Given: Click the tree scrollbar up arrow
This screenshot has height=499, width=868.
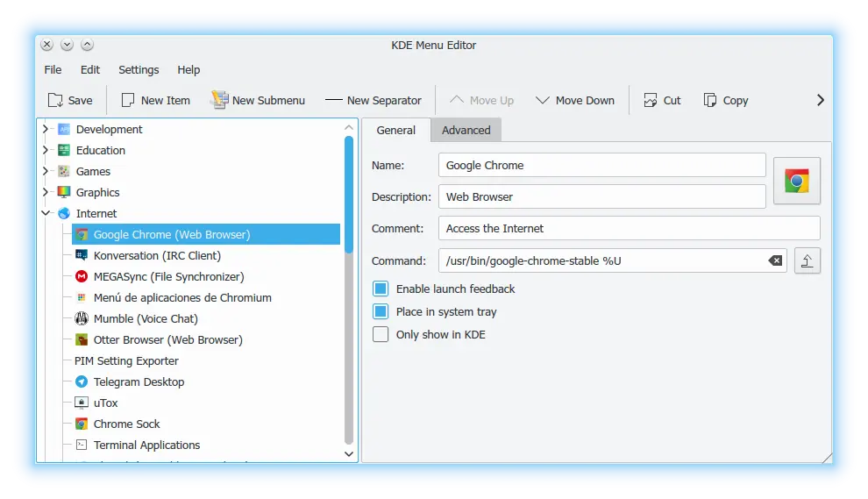Looking at the screenshot, I should 349,127.
